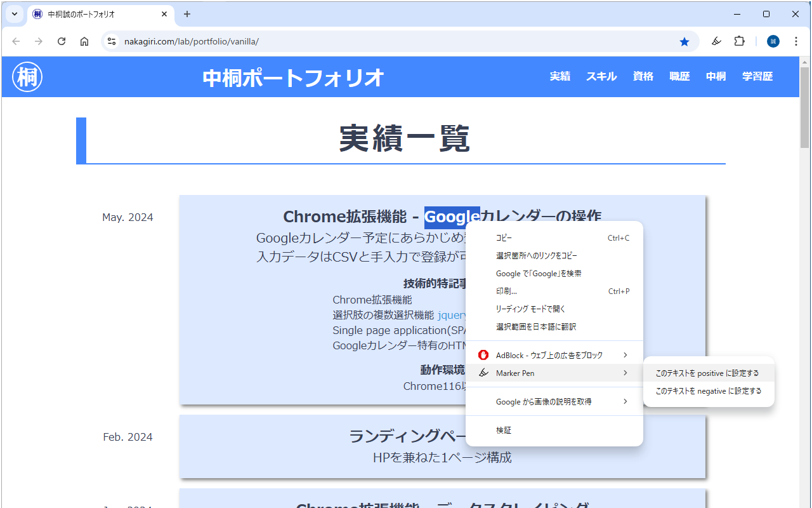Reload the page with the refresh icon
The height and width of the screenshot is (508, 812).
62,41
